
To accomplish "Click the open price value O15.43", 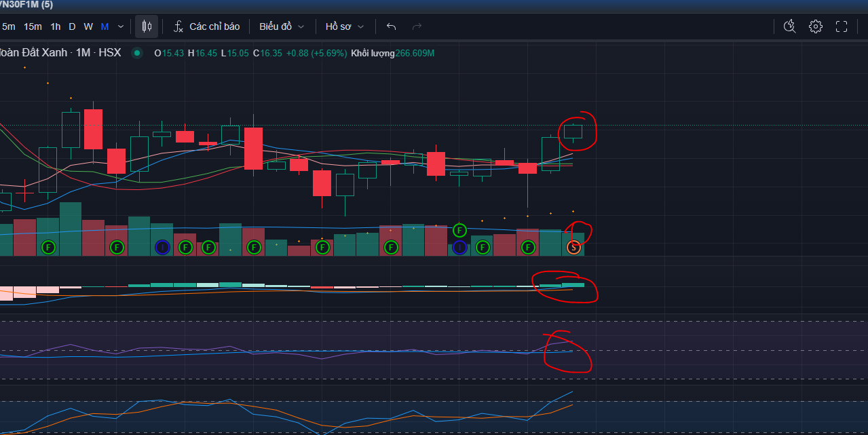I will coord(169,53).
